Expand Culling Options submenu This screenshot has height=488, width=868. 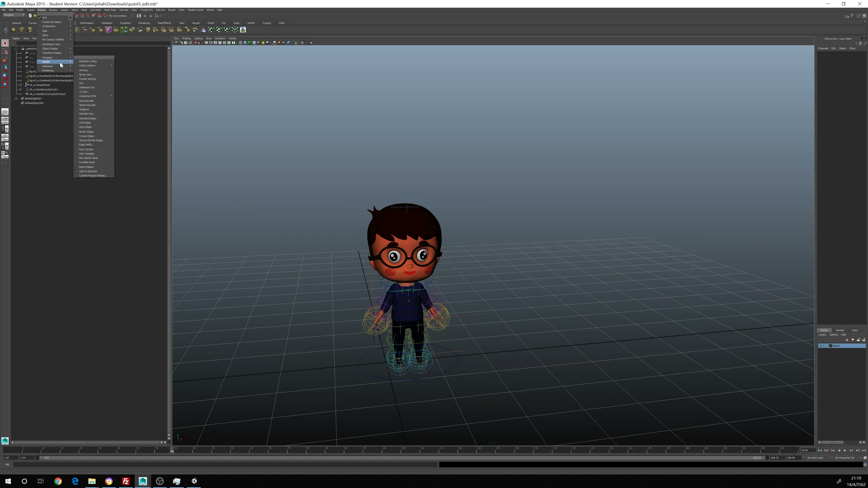click(x=94, y=66)
